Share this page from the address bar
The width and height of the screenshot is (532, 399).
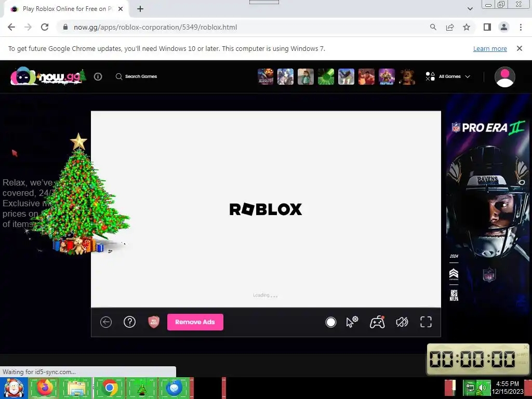coord(450,27)
